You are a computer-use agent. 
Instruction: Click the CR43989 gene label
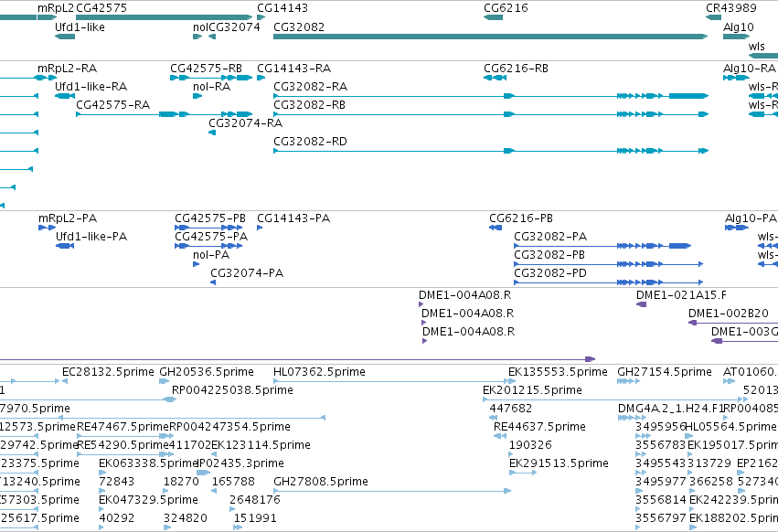coord(730,8)
